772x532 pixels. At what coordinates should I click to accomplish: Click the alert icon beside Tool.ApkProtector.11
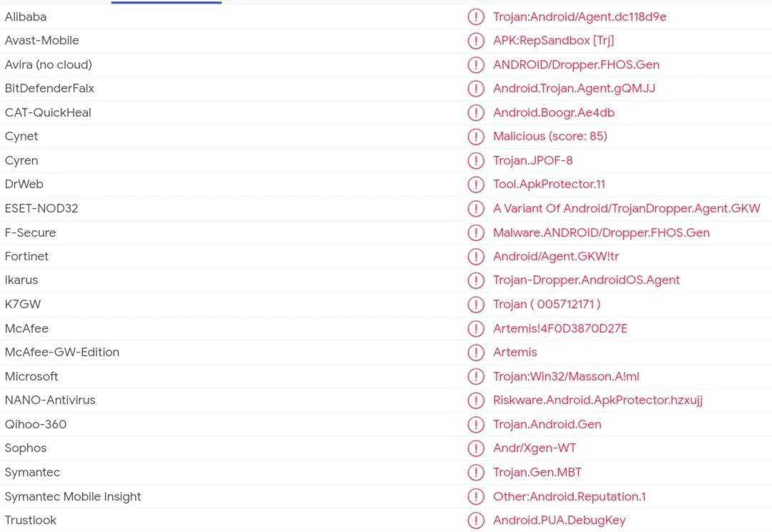[x=476, y=184]
